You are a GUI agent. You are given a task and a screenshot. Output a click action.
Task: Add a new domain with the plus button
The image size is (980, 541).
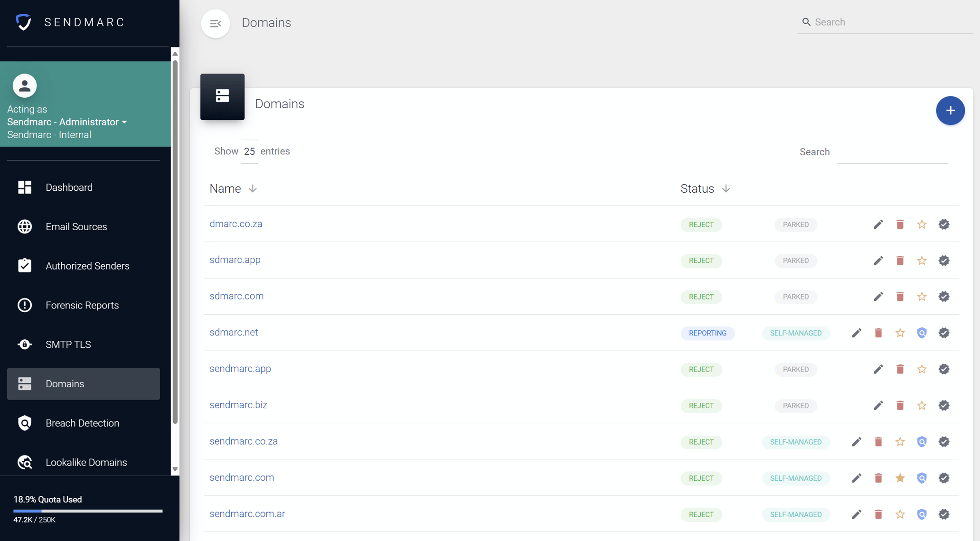pos(950,110)
